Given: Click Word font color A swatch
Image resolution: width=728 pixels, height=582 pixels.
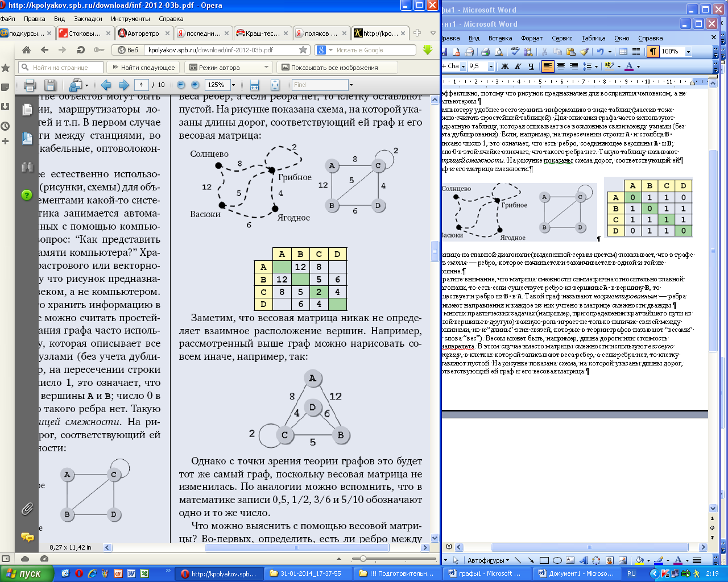Looking at the screenshot, I should coord(629,66).
